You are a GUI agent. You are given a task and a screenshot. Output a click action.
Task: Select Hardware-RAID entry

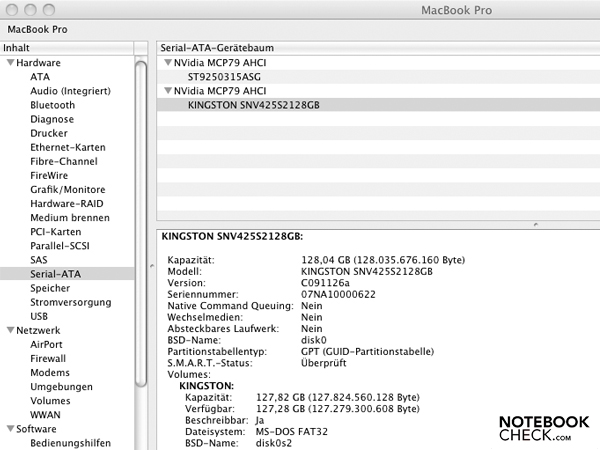point(67,204)
